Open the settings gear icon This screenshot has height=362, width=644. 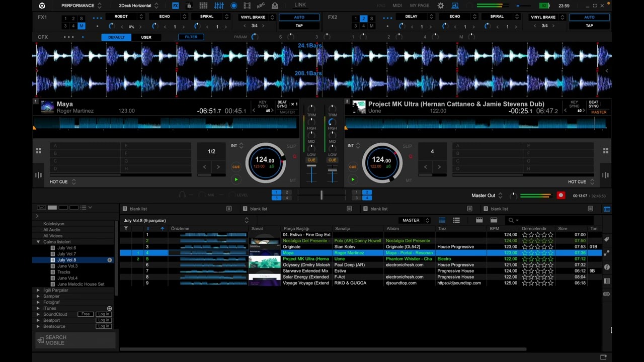pos(441,6)
